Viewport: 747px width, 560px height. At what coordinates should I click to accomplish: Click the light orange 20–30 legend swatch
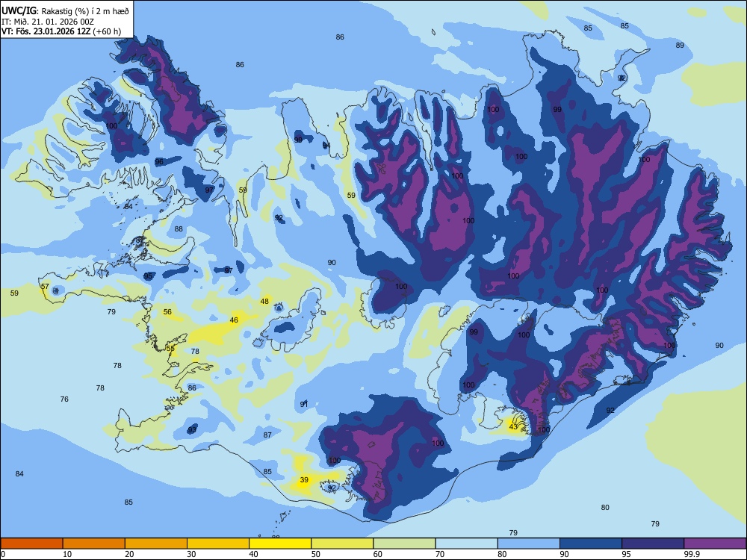click(156, 544)
